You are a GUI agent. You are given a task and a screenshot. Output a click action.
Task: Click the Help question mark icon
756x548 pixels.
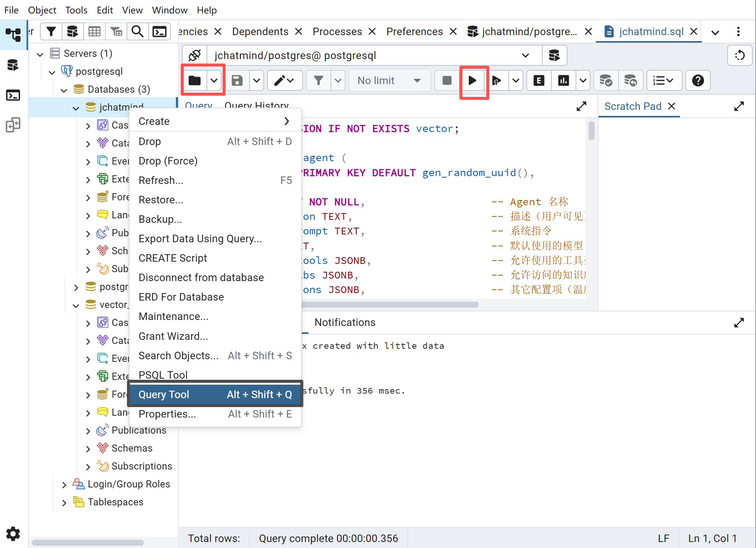tap(698, 80)
